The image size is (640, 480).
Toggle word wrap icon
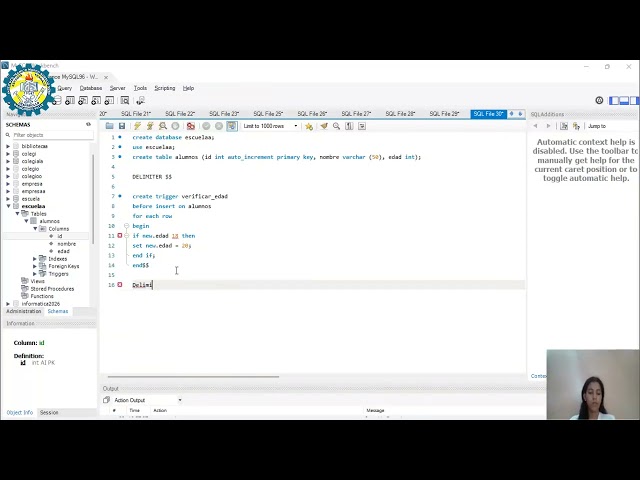point(362,126)
